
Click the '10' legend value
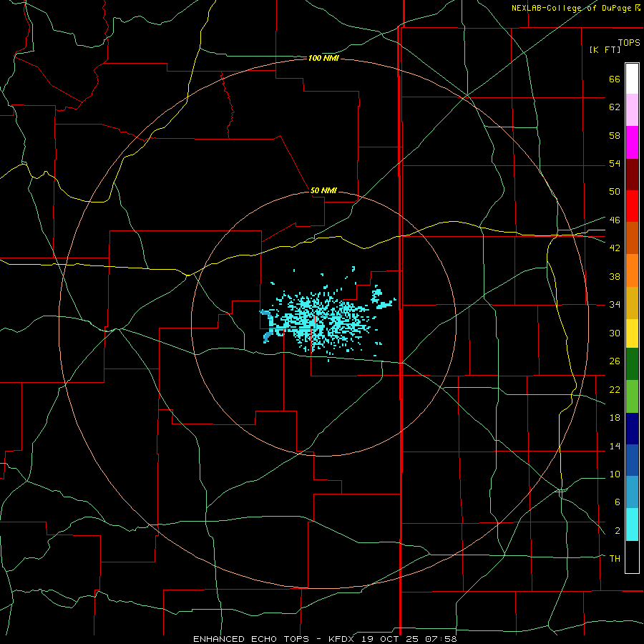615,474
